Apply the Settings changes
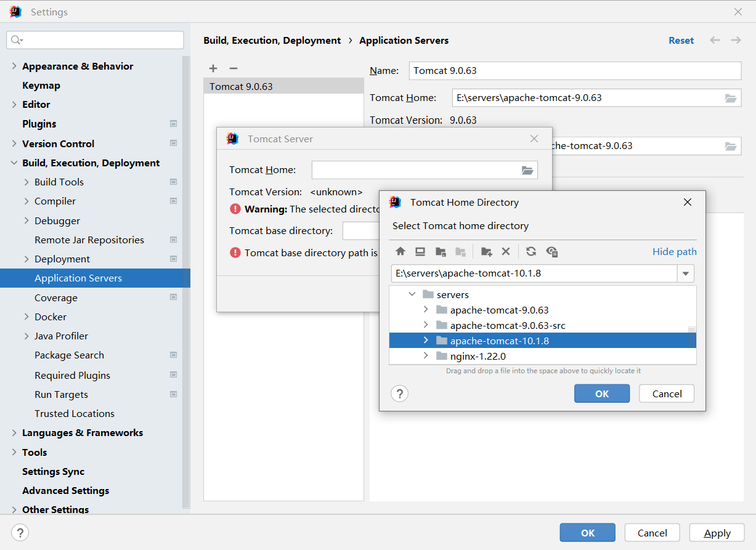Viewport: 756px width, 550px height. (x=717, y=533)
